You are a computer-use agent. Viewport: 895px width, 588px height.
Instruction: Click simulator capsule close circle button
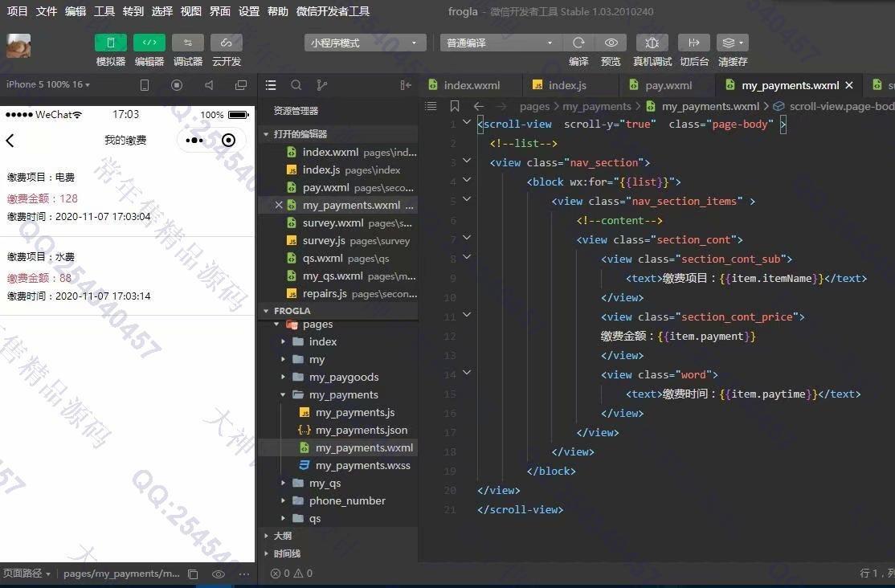tap(228, 140)
